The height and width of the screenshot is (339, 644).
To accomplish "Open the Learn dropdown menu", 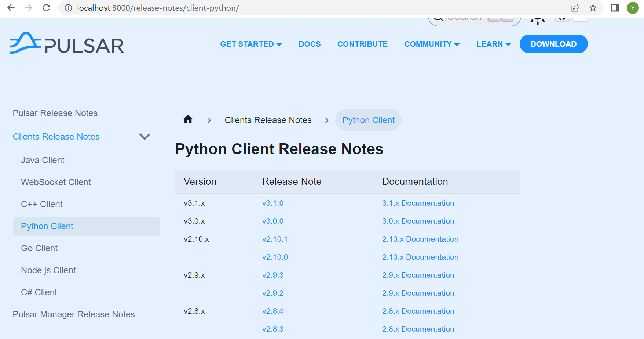I will pos(494,44).
